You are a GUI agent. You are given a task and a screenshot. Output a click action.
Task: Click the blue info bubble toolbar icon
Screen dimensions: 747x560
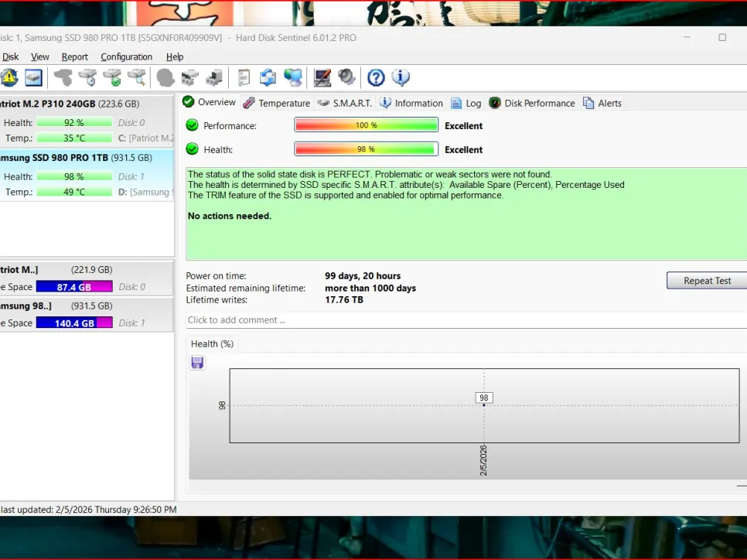tap(401, 77)
